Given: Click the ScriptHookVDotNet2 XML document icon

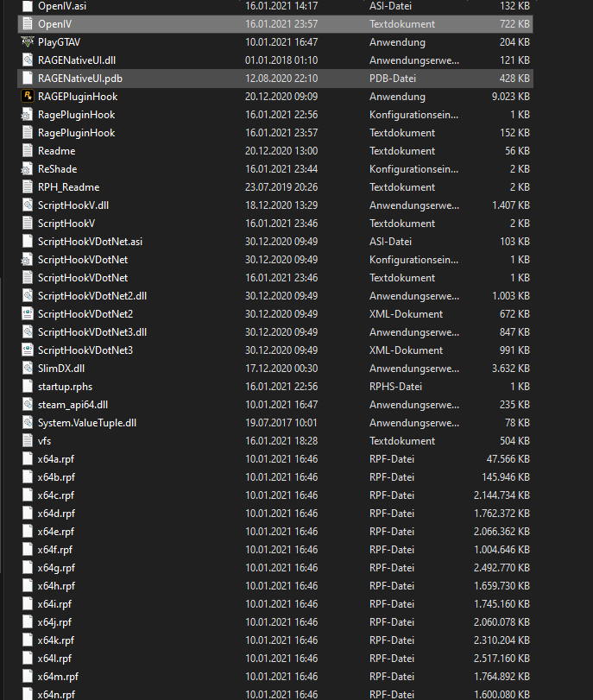Looking at the screenshot, I should [28, 314].
